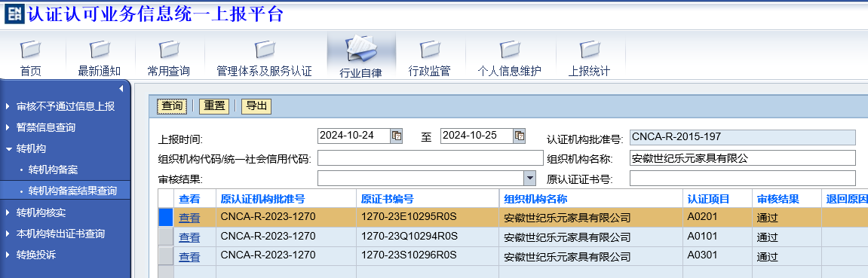Click the 原认证证书号 input field
Screen dimensions: 868x278
(742, 179)
